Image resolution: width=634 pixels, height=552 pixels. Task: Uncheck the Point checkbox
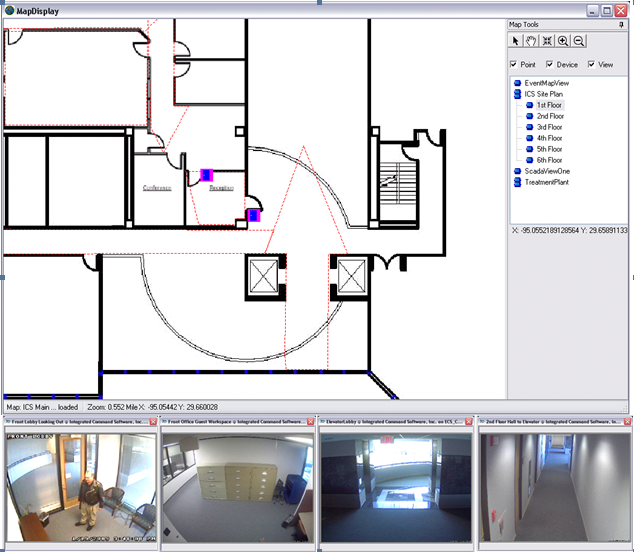[513, 65]
